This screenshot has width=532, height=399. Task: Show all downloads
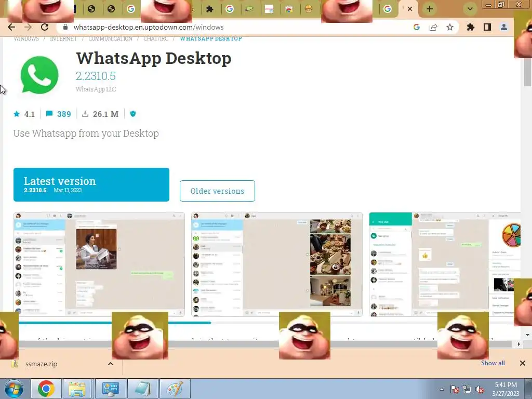493,363
